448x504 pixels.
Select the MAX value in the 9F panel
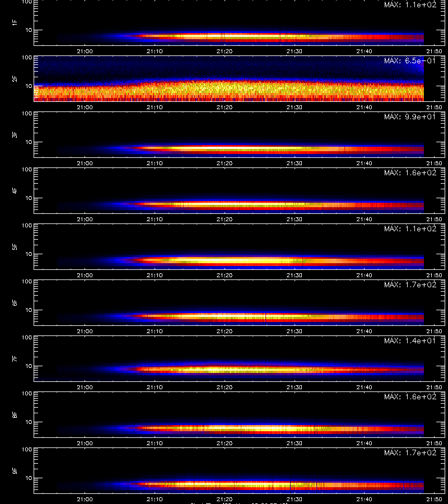[410, 453]
